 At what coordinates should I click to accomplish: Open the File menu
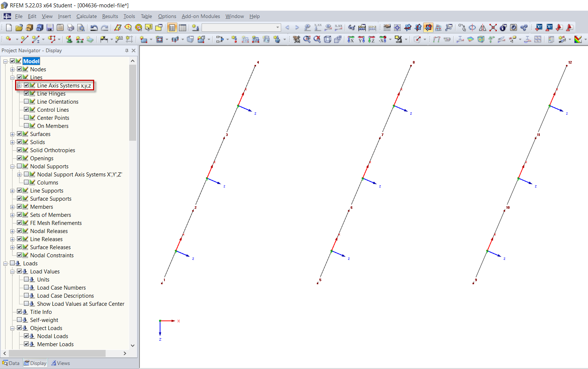click(19, 16)
